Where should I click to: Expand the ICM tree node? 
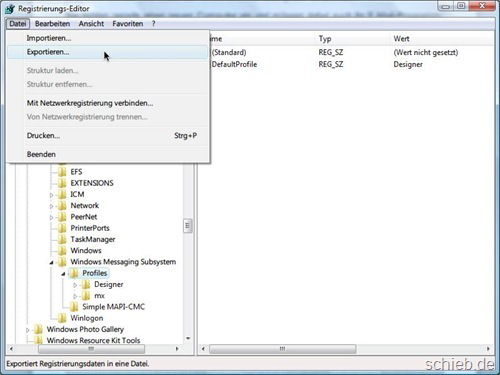[51, 195]
